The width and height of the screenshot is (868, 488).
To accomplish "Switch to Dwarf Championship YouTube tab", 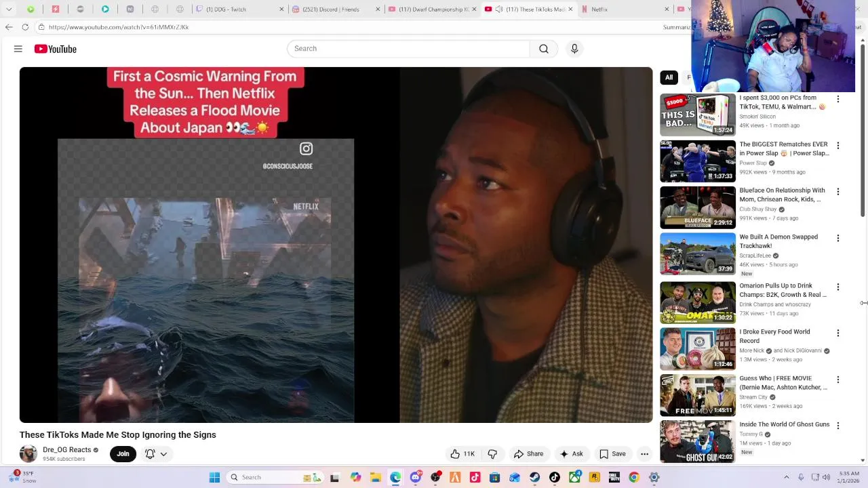I will click(x=433, y=9).
